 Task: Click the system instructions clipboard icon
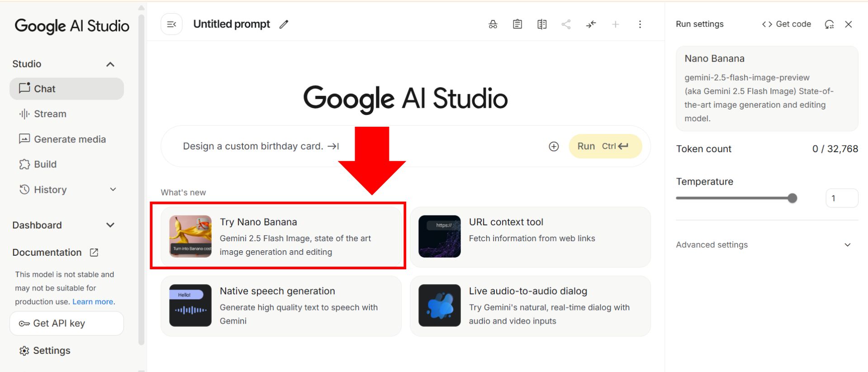point(517,24)
